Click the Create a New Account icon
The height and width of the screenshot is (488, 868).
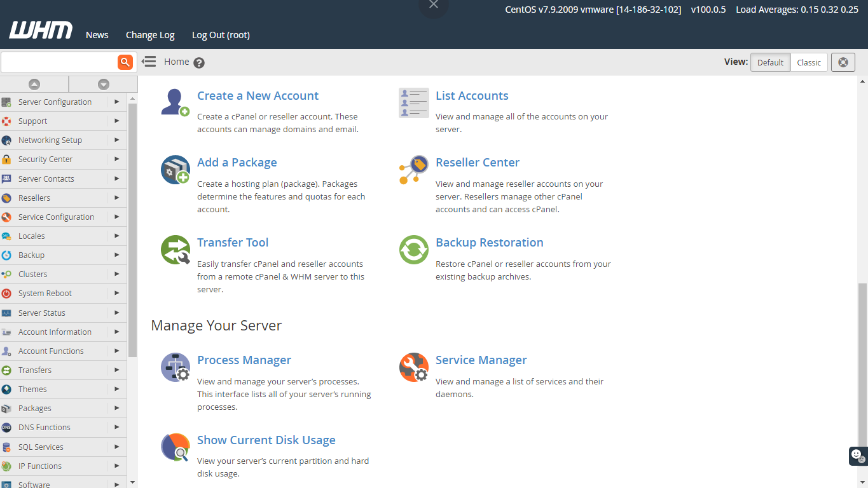[175, 102]
